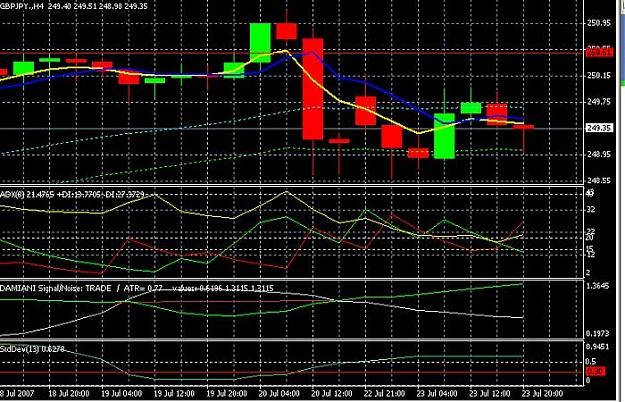
Task: Click the 23 Jul 12:00 time label
Action: click(489, 394)
